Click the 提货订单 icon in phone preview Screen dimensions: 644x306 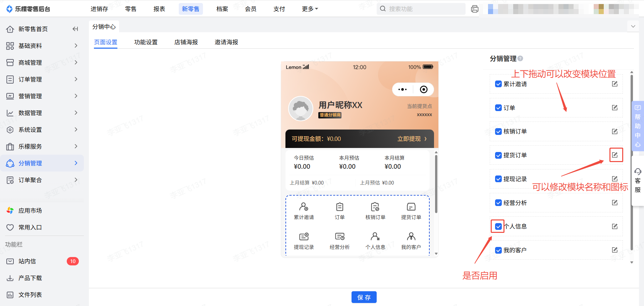[x=411, y=207]
